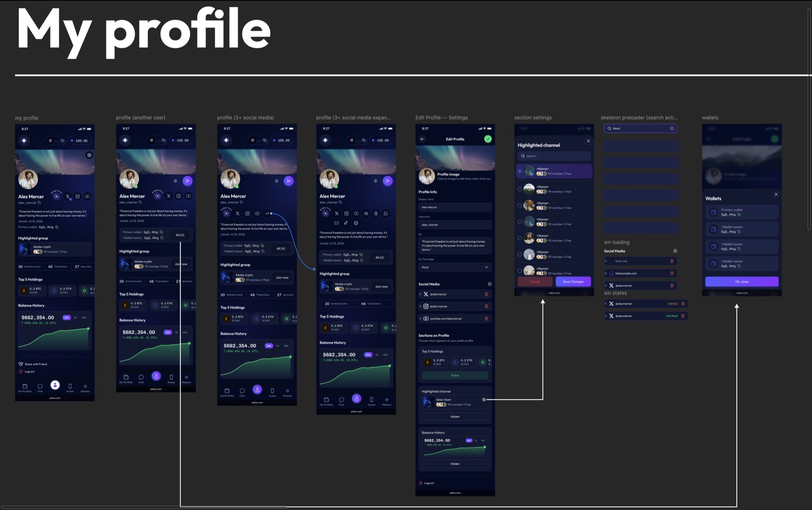Viewport: 812px width, 510px height.
Task: Toggle 'Hidden' under Balance History in Edit Profile
Action: 455,464
